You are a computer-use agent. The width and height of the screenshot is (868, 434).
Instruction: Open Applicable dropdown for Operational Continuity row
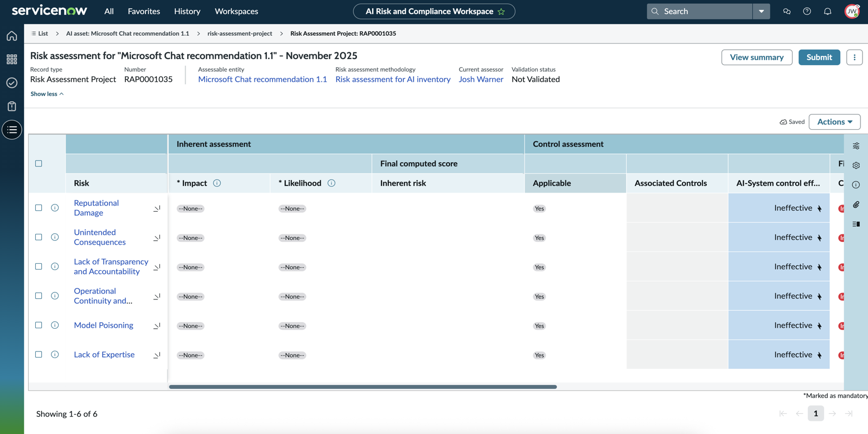pyautogui.click(x=539, y=296)
